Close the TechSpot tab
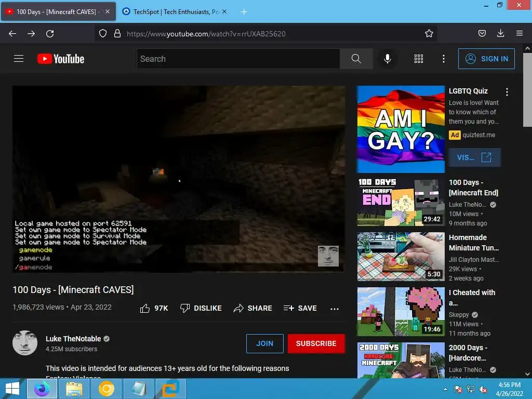 224,11
